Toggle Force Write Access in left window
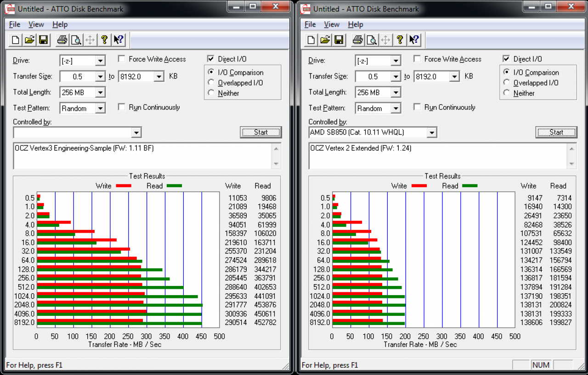Image resolution: width=588 pixels, height=375 pixels. (122, 59)
